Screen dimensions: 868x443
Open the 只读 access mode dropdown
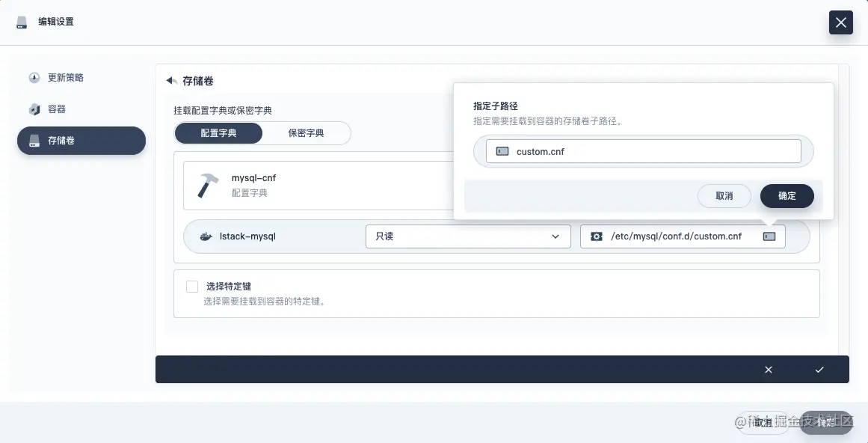(468, 236)
